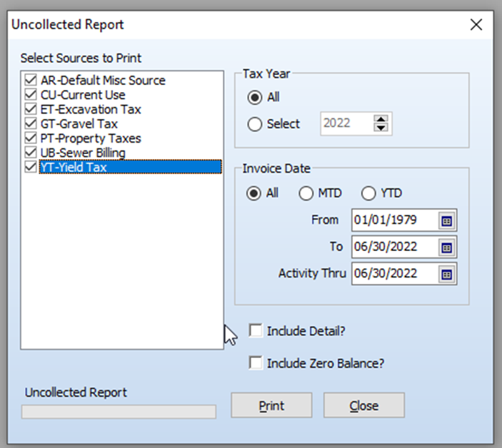This screenshot has height=448, width=502.
Task: Click the Activity Thru date field
Action: pos(395,274)
